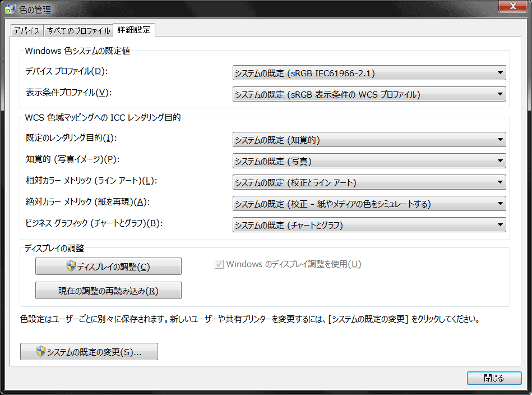Screen dimensions: 532x395
Task: Expand 相対カラー メトリック (ライン アート) dropdown
Action: (x=369, y=182)
